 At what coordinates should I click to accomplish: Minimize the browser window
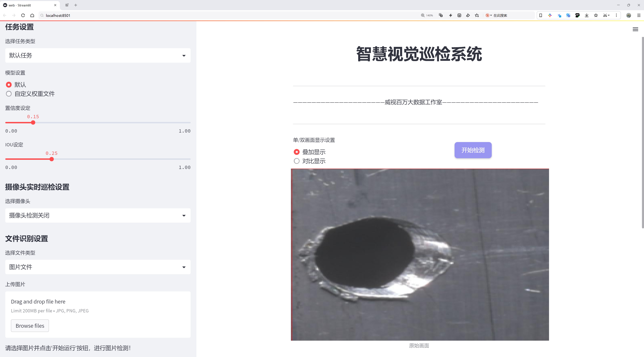[618, 5]
